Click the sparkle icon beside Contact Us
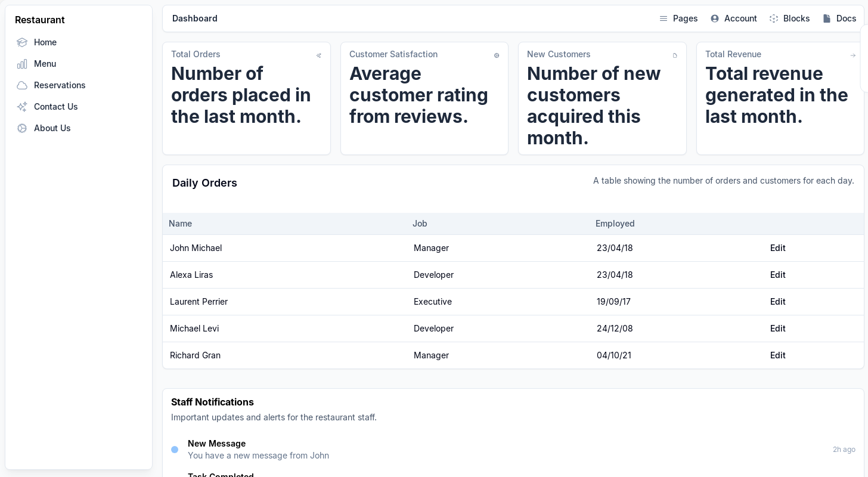This screenshot has width=868, height=477. click(x=22, y=107)
